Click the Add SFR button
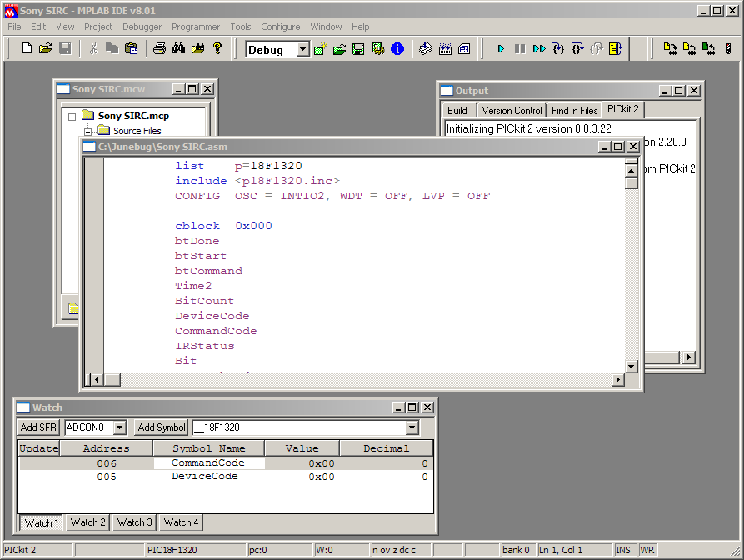 pyautogui.click(x=38, y=427)
